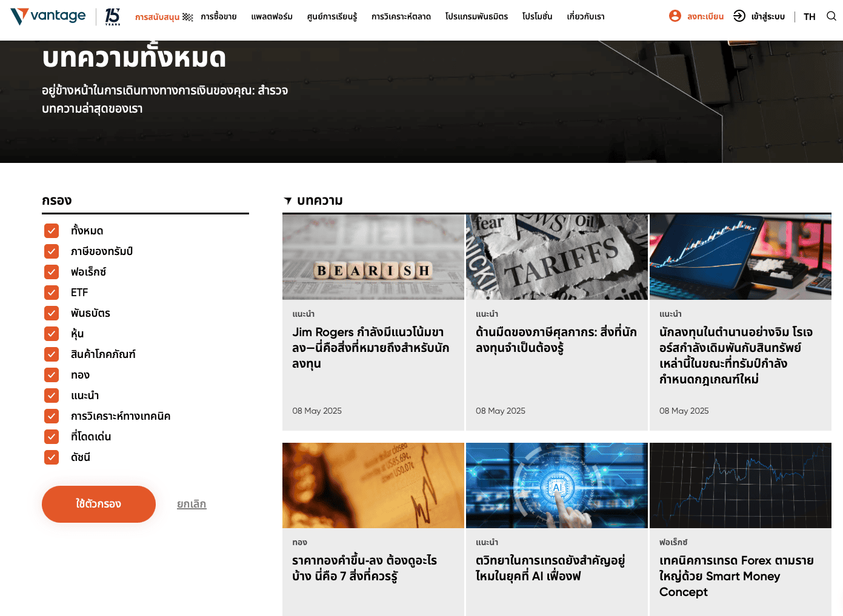Open the search magnifier icon
843x616 pixels.
click(x=831, y=16)
